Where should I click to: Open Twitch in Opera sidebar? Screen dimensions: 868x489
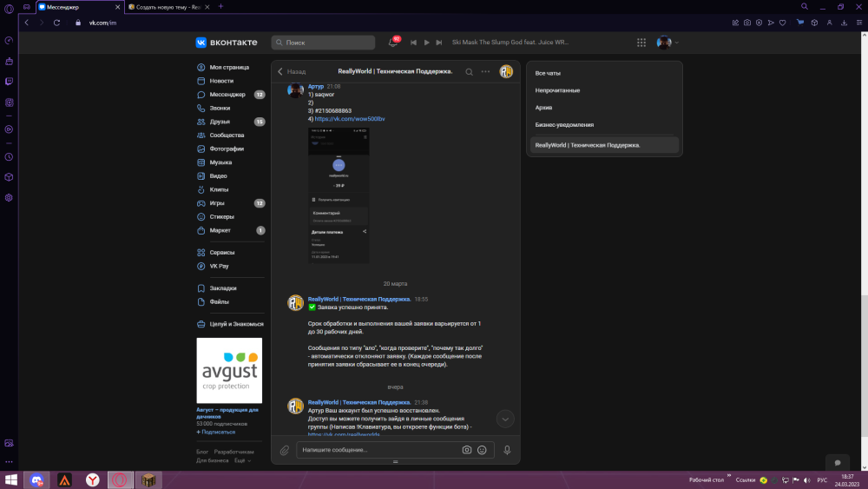[x=9, y=82]
